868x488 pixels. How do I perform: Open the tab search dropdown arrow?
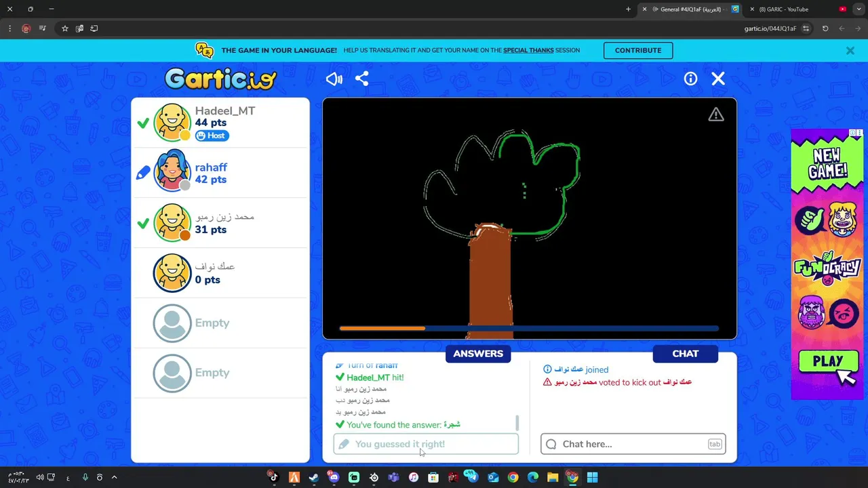point(859,9)
